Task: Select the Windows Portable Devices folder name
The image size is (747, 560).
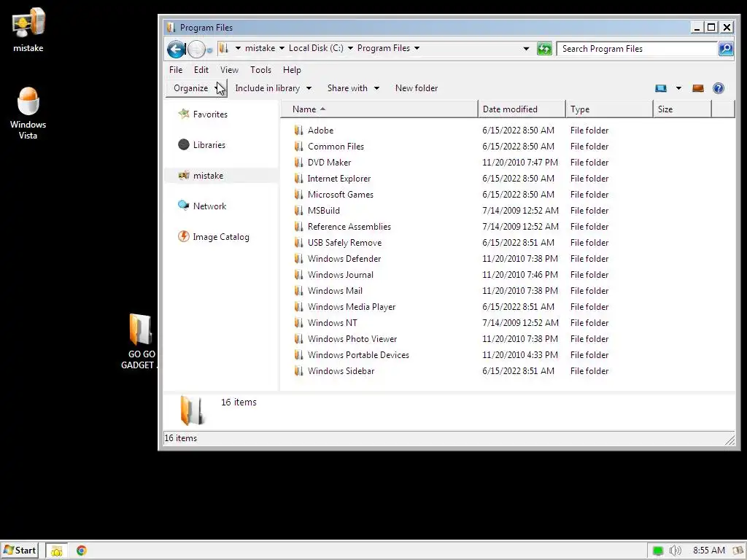Action: coord(358,355)
